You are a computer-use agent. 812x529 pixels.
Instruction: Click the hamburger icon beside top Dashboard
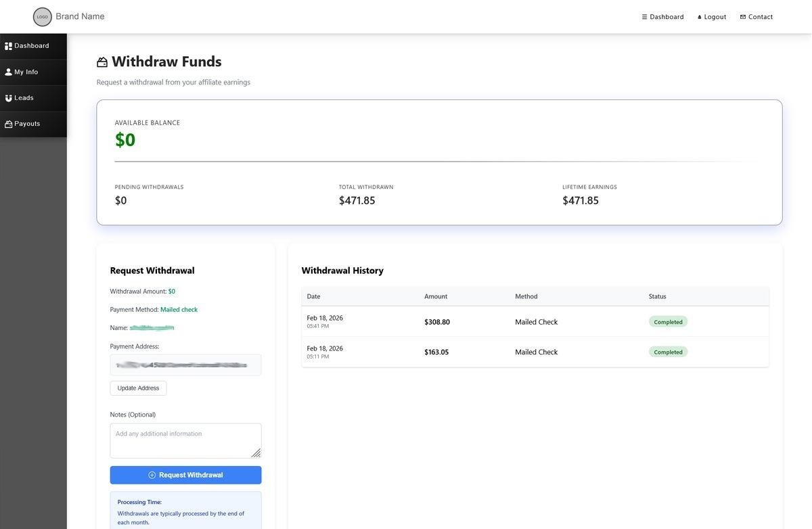click(645, 17)
